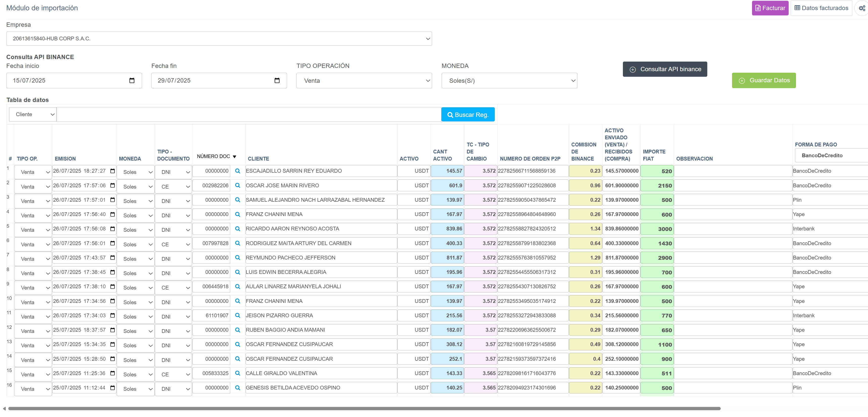Image resolution: width=868 pixels, height=417 pixels.
Task: Click search icon for JEISON PIZARRO GUERRA row
Action: click(x=238, y=315)
